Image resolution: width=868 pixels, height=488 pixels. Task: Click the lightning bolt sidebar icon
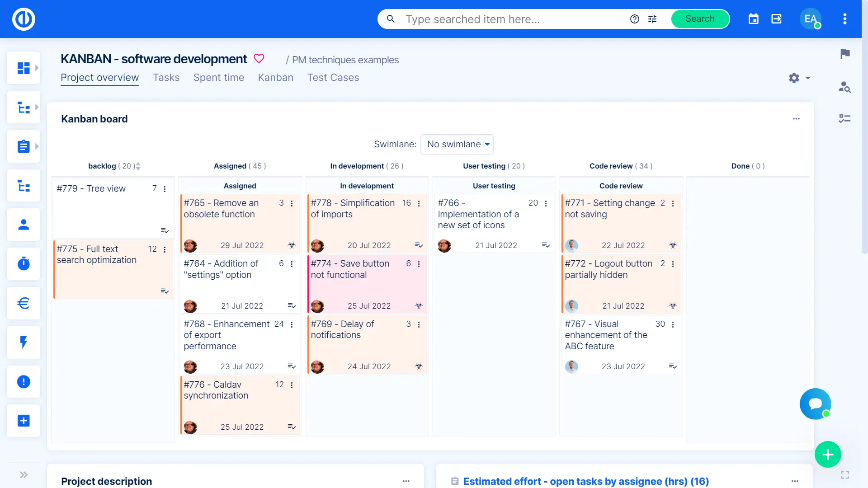(x=24, y=342)
